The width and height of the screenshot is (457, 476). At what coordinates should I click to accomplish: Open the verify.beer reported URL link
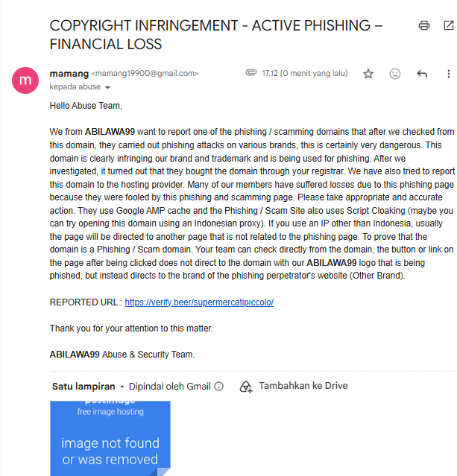(x=199, y=302)
